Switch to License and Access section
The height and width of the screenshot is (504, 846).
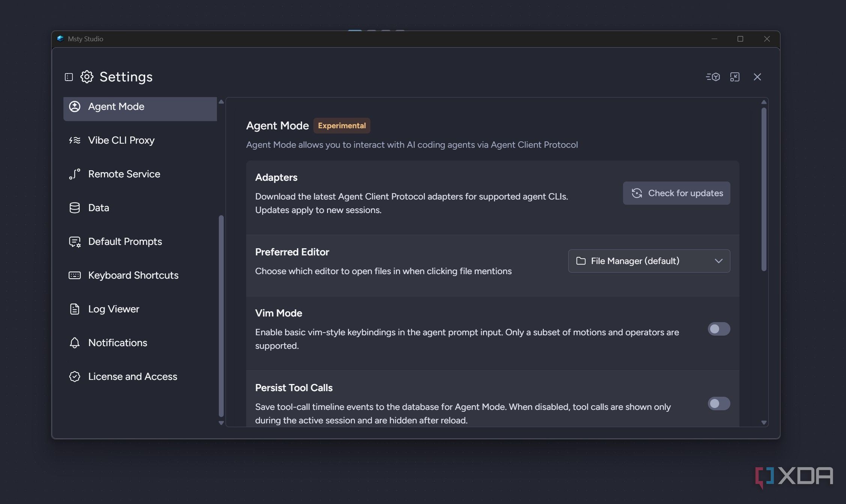[140, 376]
